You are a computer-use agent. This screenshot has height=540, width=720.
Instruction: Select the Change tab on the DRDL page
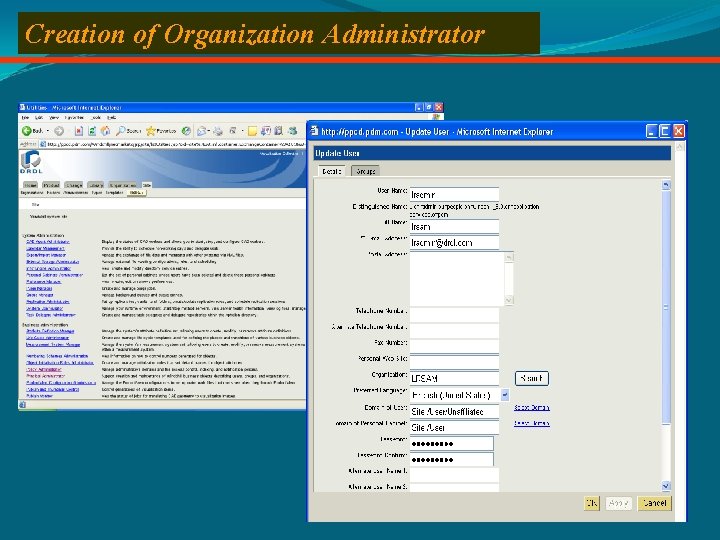pos(73,185)
